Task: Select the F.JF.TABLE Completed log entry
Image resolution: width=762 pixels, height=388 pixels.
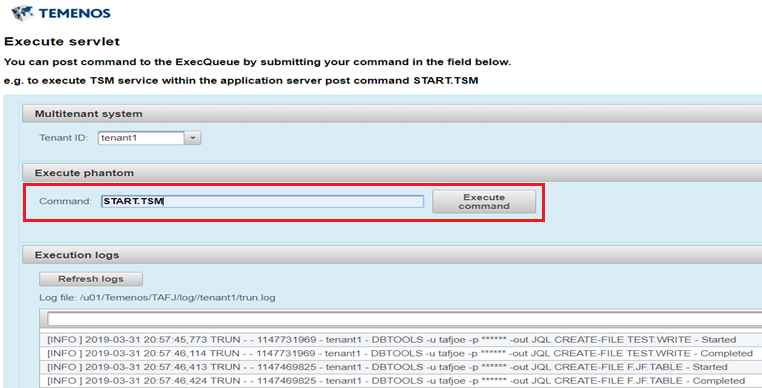Action: click(x=401, y=380)
